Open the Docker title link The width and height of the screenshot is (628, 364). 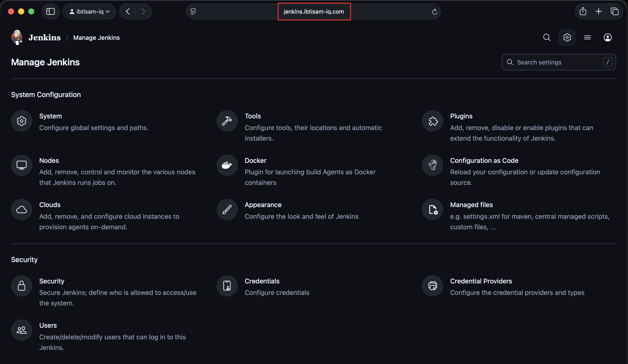tap(255, 161)
